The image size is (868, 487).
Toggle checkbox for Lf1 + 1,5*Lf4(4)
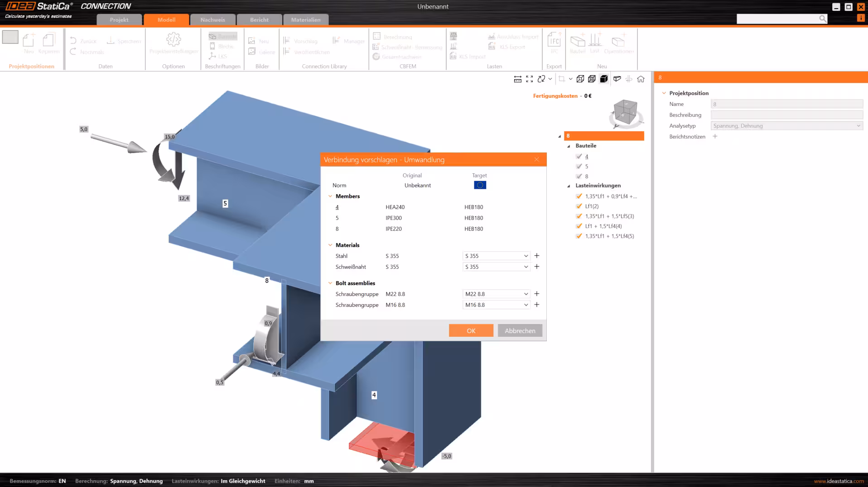coord(579,226)
